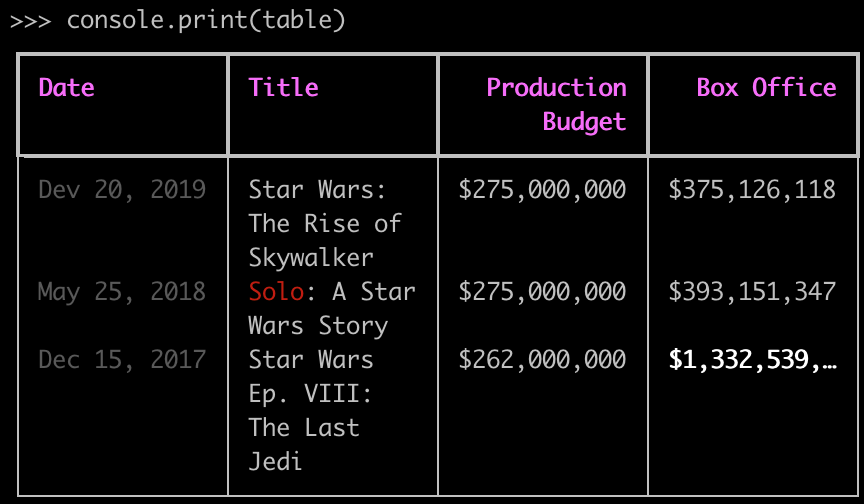
Task: Select the first row $275,000,000 budget
Action: pyautogui.click(x=543, y=191)
